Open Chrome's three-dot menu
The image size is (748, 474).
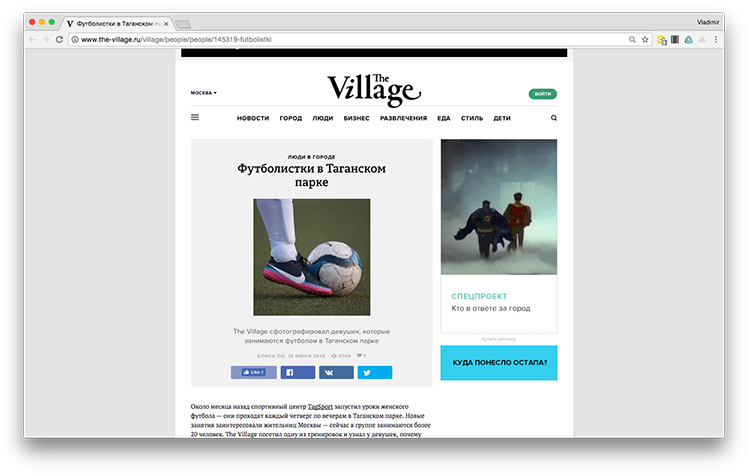(x=716, y=40)
